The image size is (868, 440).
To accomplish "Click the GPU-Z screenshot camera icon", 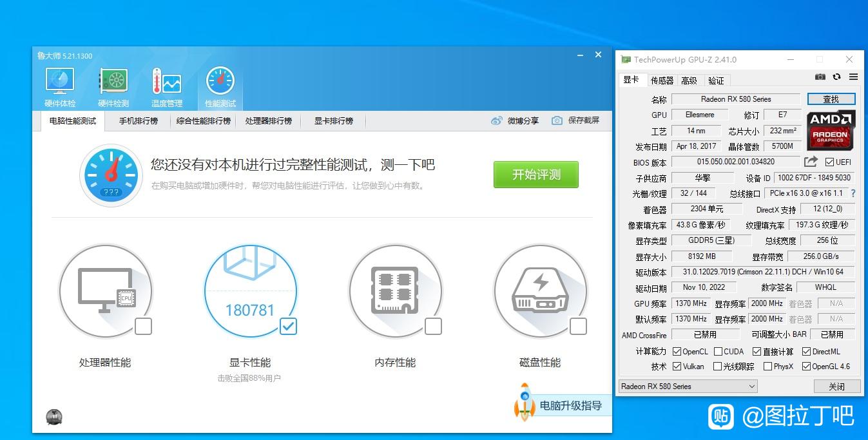I will tap(820, 77).
